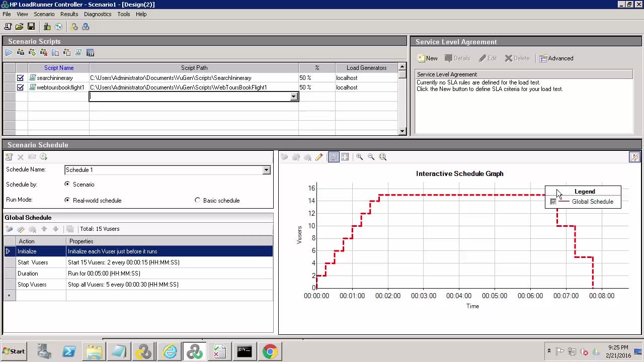Viewport: 644px width, 362px height.
Task: Open the Schedule Name dropdown
Action: [x=266, y=170]
